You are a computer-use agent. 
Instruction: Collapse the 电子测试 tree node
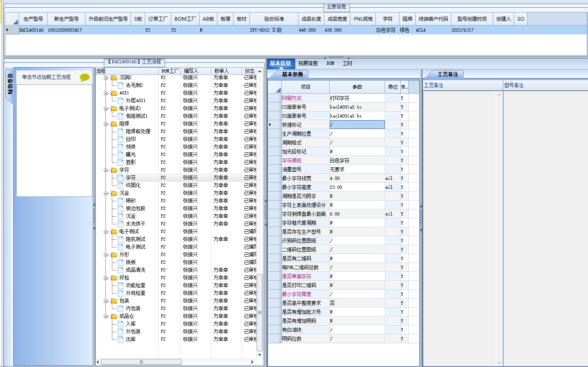106,232
